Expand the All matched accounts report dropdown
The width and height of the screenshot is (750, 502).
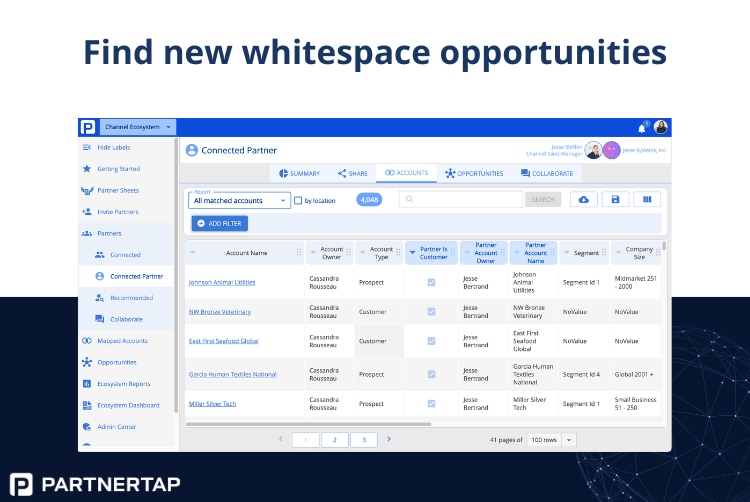click(x=239, y=200)
